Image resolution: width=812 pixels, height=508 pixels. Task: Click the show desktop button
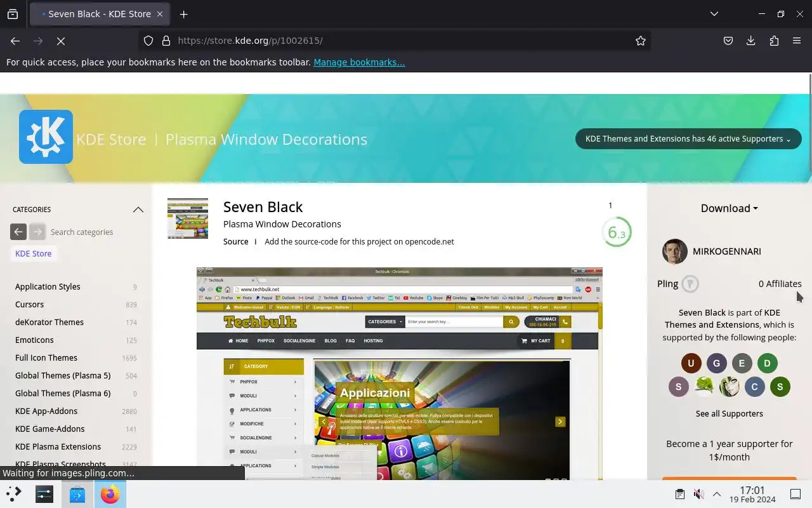click(x=796, y=494)
